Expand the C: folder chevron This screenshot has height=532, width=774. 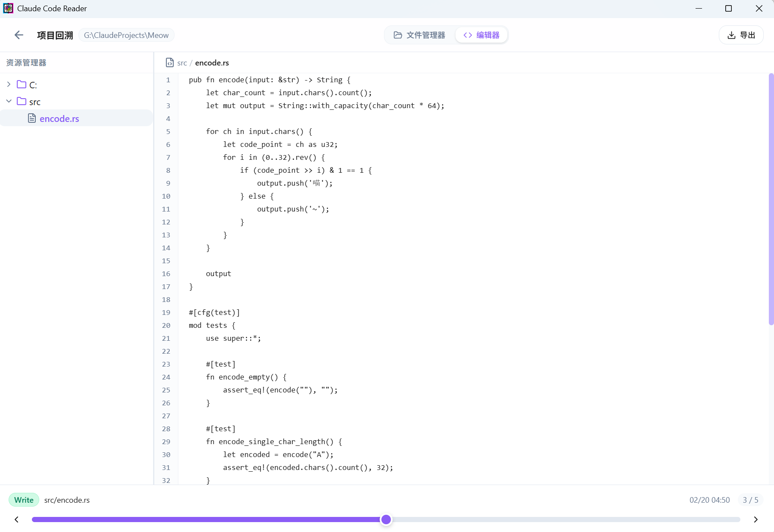coord(9,84)
